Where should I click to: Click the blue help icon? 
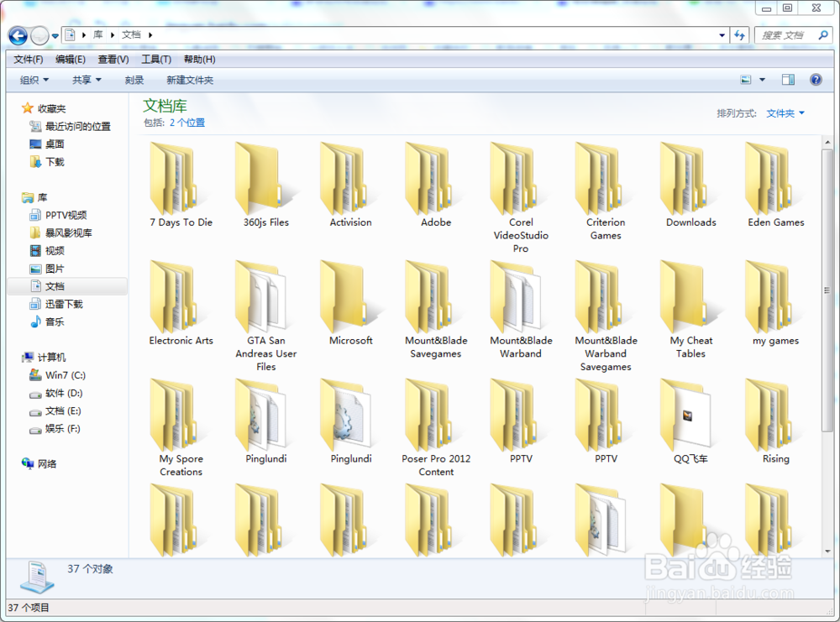click(816, 80)
